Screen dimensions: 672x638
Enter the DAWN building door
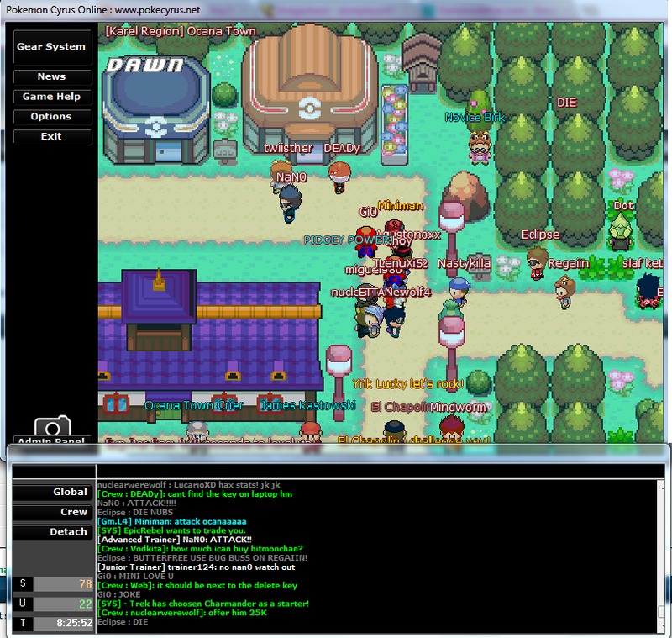(169, 152)
